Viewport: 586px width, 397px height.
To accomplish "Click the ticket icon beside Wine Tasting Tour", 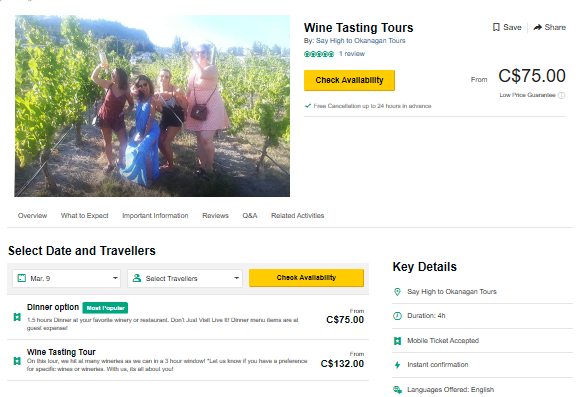I will (17, 361).
